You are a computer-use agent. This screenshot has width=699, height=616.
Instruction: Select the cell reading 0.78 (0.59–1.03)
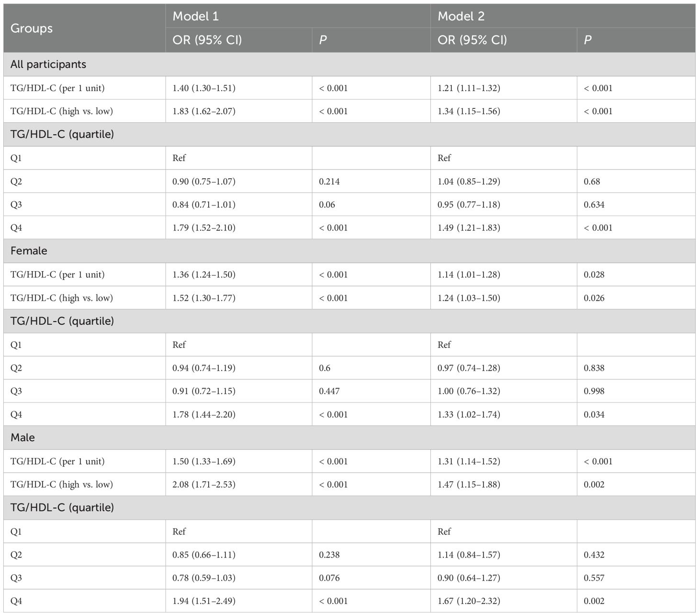(204, 578)
